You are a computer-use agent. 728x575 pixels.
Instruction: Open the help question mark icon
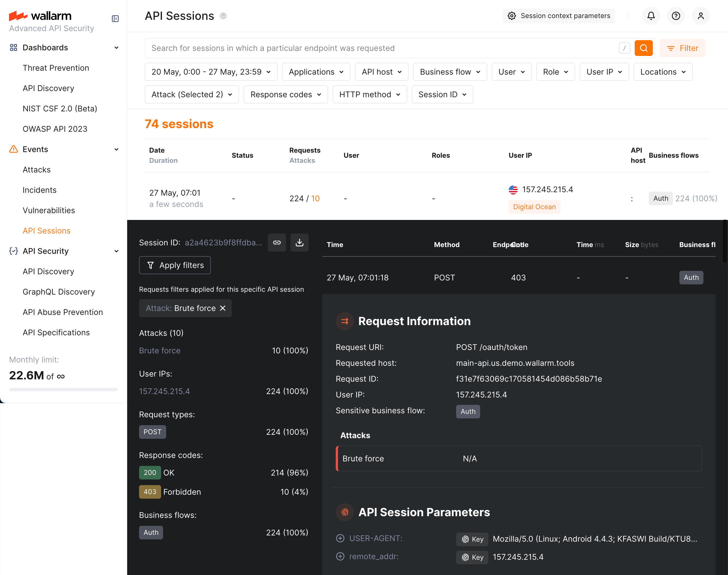676,16
